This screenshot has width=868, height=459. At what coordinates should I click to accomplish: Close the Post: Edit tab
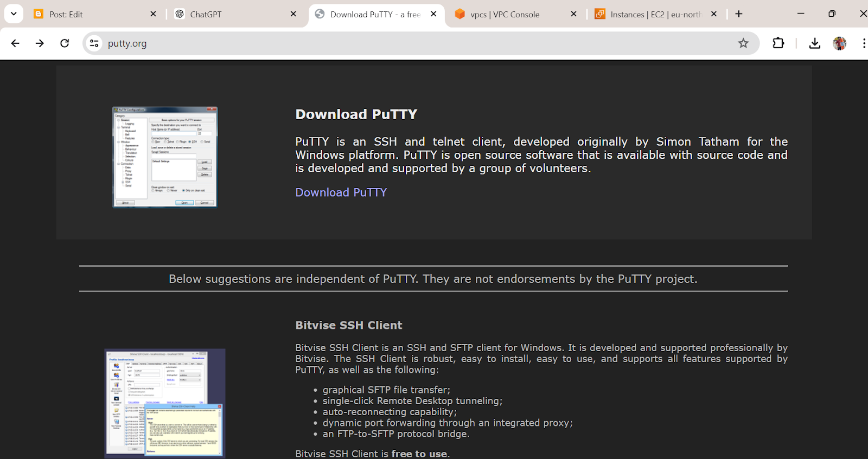pos(154,14)
